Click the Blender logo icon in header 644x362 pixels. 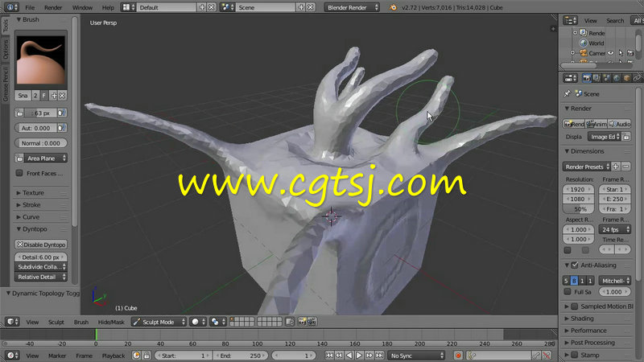point(393,7)
